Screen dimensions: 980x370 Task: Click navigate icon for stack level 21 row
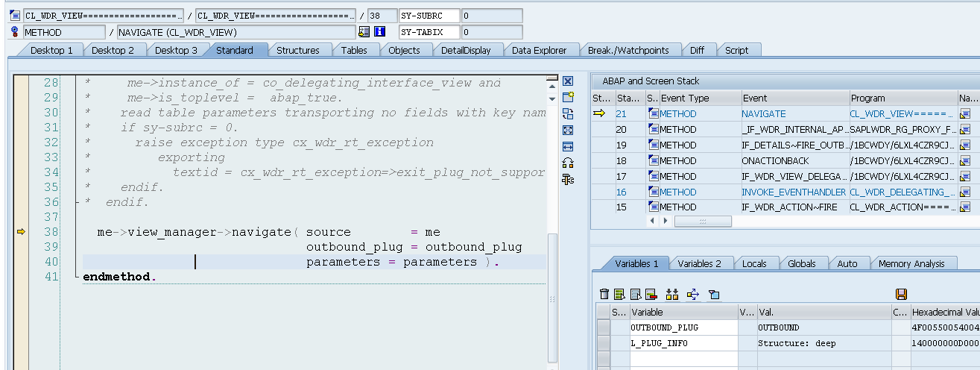click(965, 113)
